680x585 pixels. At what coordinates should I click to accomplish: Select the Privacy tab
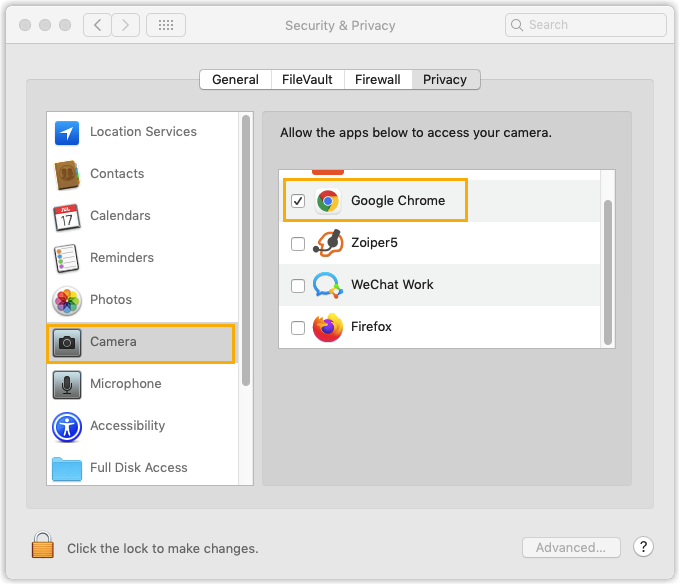(x=445, y=79)
